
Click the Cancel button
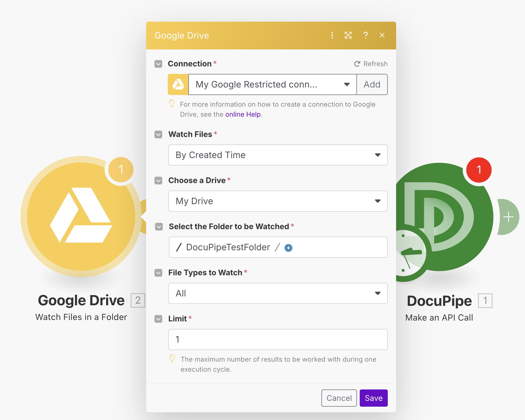click(x=339, y=398)
